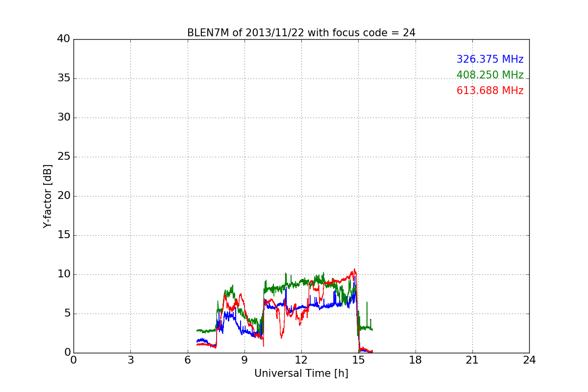Click y-axis tick value 40
588x392 pixels.
pos(64,39)
